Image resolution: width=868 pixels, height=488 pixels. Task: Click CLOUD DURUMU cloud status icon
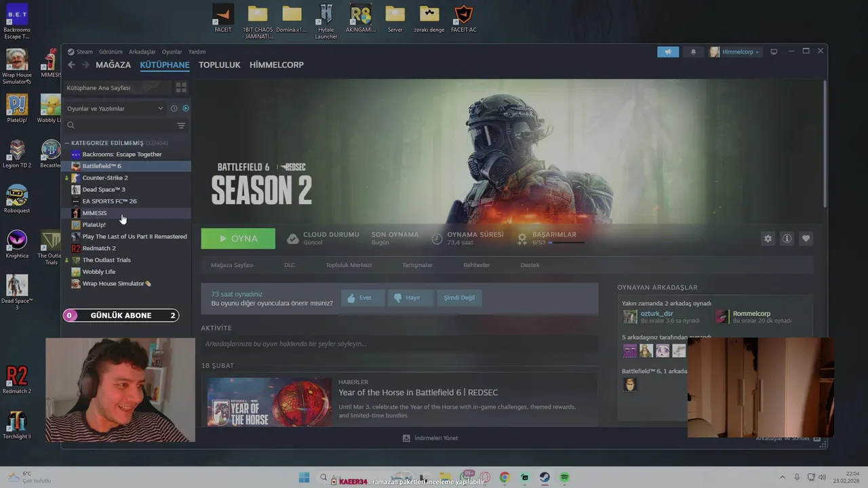[293, 239]
